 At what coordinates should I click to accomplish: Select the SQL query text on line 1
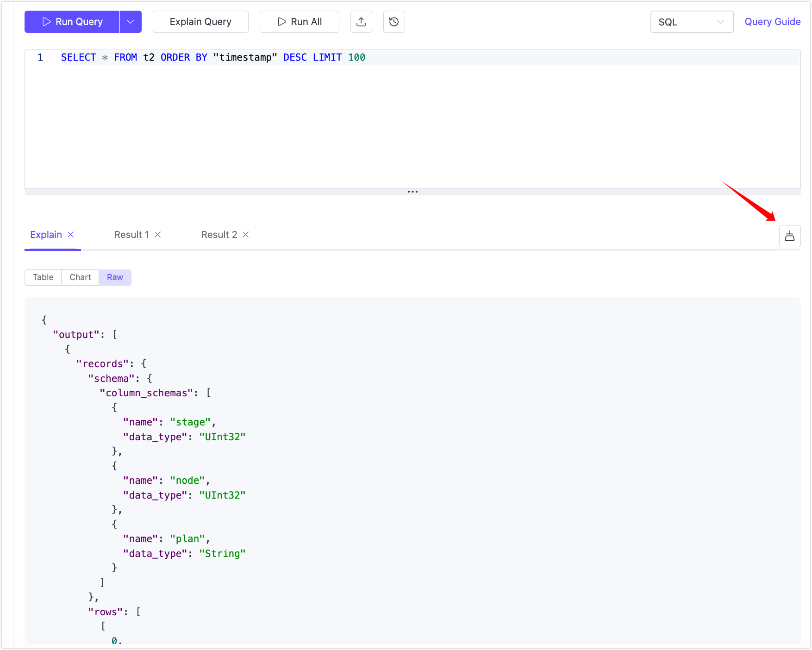point(212,57)
